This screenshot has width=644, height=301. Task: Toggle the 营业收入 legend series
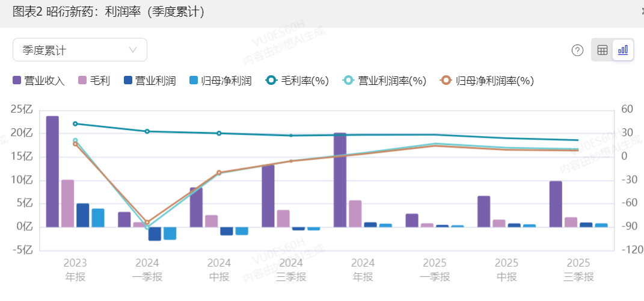[38, 81]
